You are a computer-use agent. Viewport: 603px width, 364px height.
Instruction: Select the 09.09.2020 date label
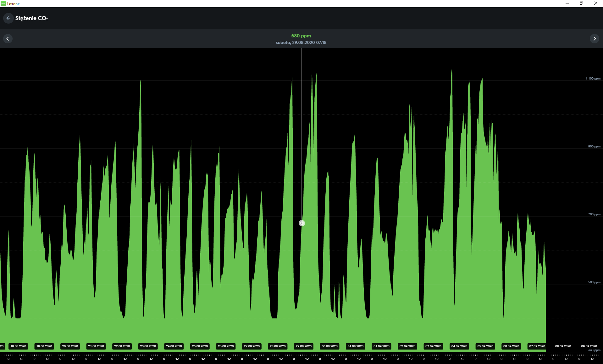coord(589,346)
